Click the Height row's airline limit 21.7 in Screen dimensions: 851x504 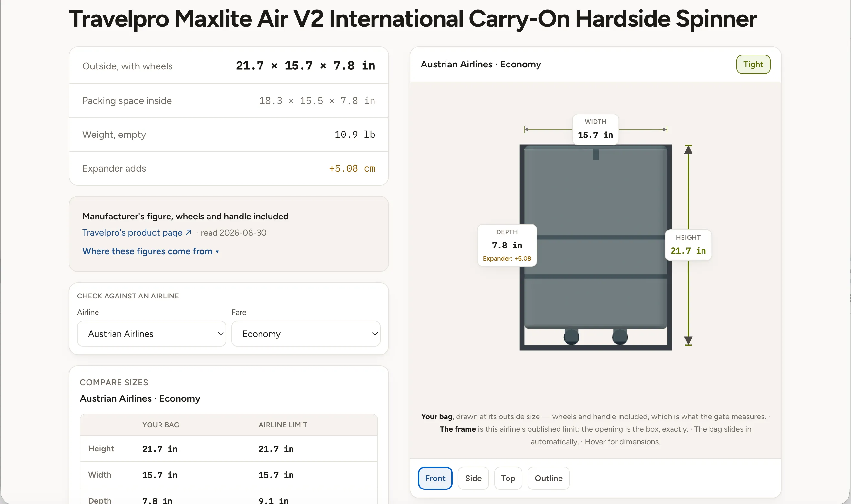click(276, 449)
